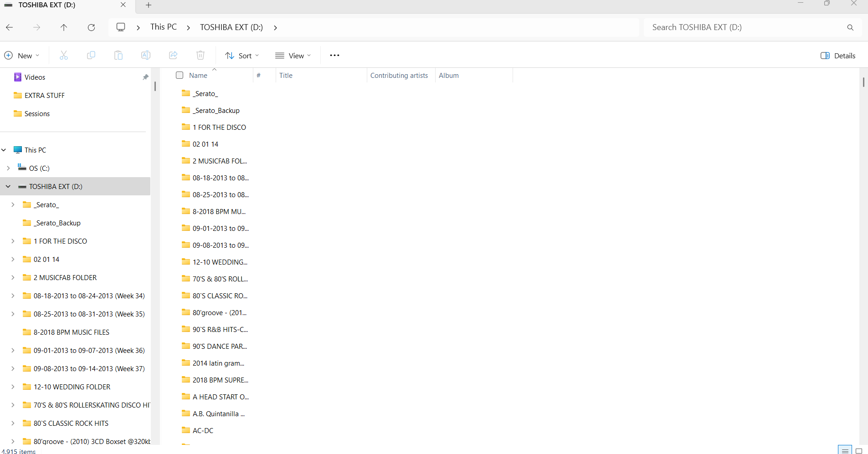Go up one directory level

pyautogui.click(x=64, y=28)
